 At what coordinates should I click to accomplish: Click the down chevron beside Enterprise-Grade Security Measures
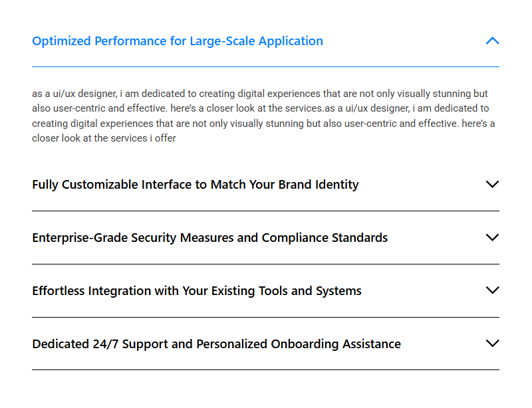[492, 237]
